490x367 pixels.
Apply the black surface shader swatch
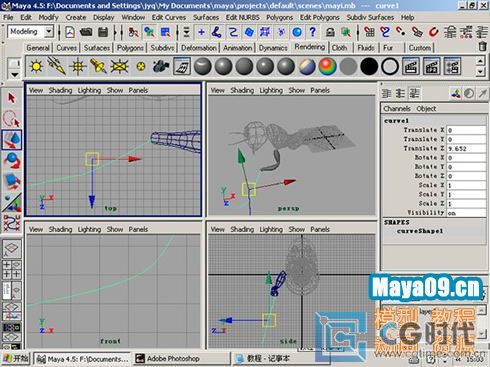click(x=369, y=66)
